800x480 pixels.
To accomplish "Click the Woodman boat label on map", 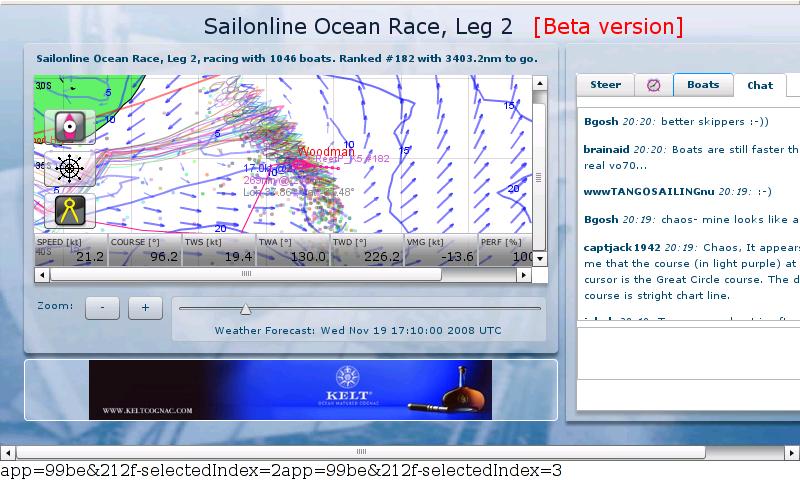I will coord(326,151).
